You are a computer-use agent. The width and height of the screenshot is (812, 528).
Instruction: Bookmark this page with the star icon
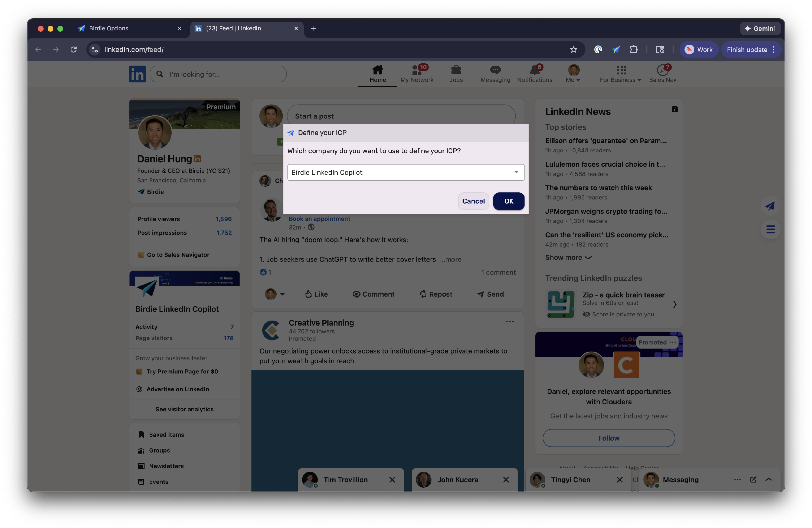click(573, 50)
